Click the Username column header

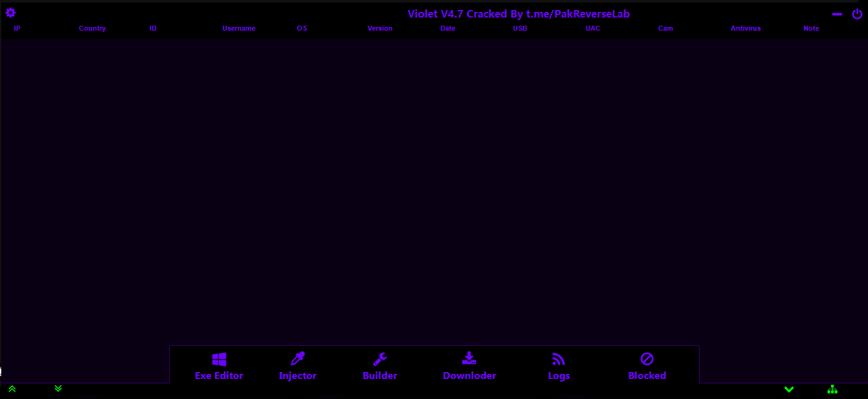coord(239,28)
